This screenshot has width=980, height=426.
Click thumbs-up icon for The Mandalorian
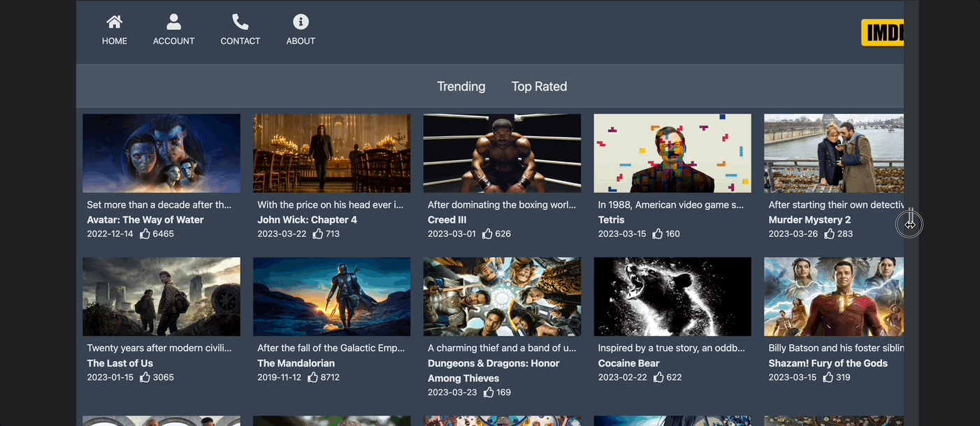(x=312, y=377)
